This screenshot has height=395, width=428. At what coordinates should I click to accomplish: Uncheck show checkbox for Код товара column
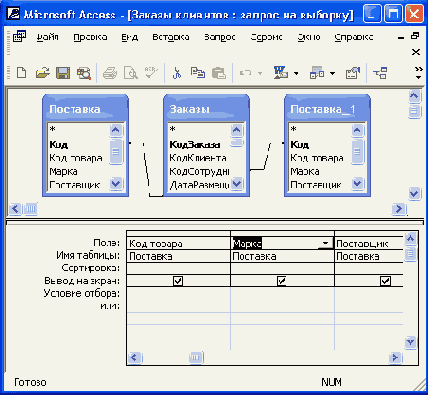pyautogui.click(x=178, y=281)
